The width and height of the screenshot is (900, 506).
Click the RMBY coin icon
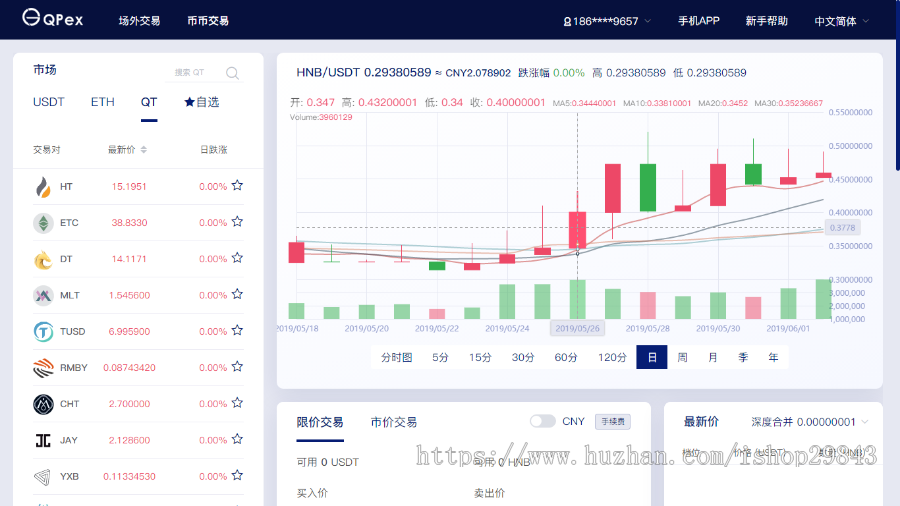click(x=43, y=368)
